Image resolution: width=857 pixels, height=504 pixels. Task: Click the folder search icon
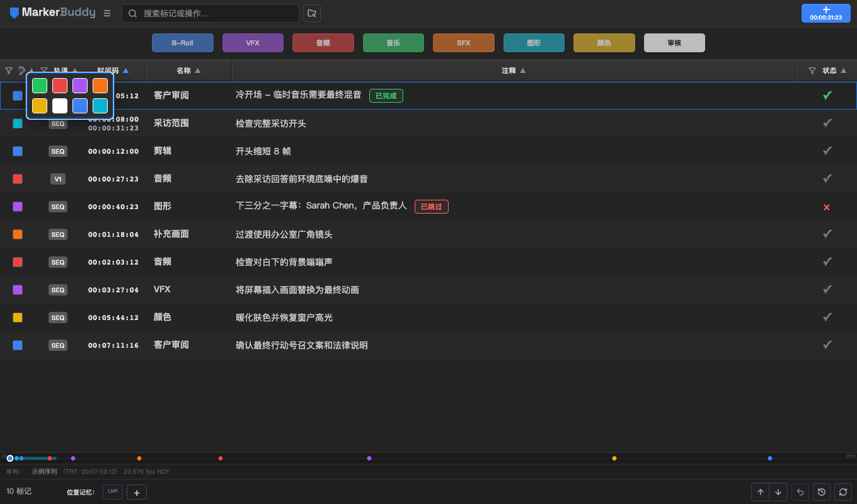coord(311,13)
